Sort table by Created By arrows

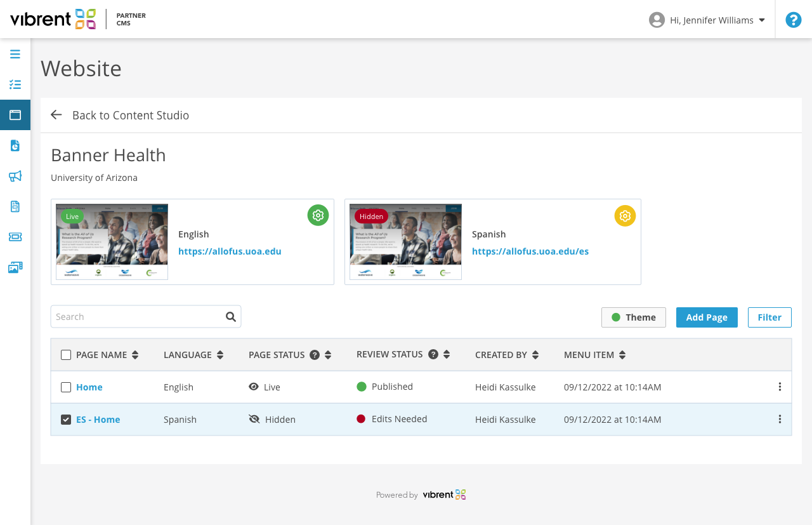(535, 355)
